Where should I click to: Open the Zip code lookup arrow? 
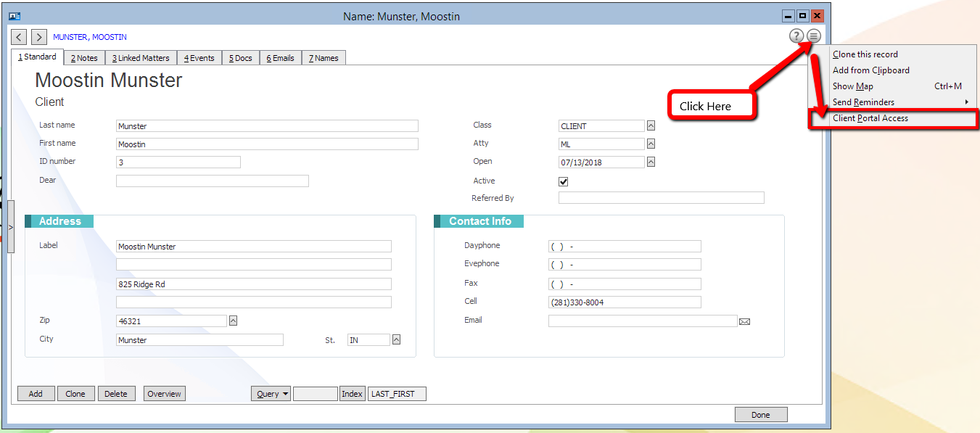coord(234,318)
